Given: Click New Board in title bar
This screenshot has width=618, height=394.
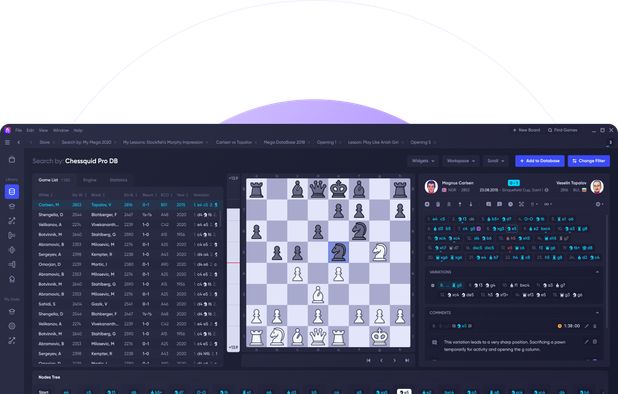Looking at the screenshot, I should [526, 130].
